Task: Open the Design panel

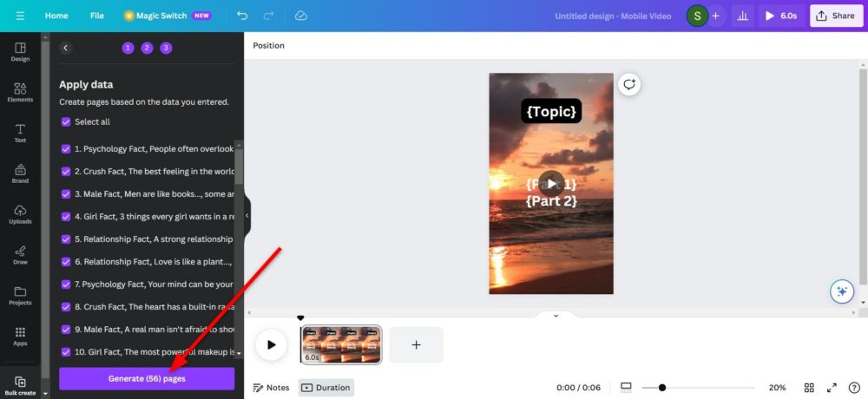Action: 20,52
